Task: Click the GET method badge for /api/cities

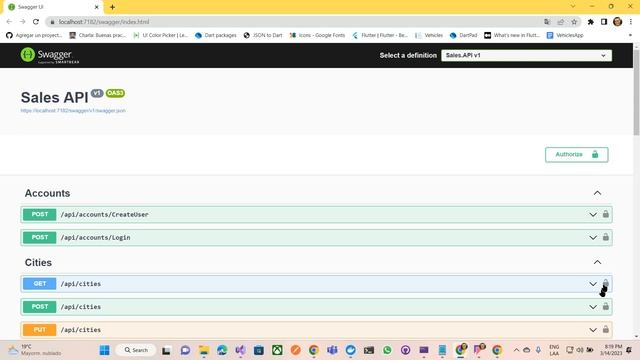Action: 40,284
